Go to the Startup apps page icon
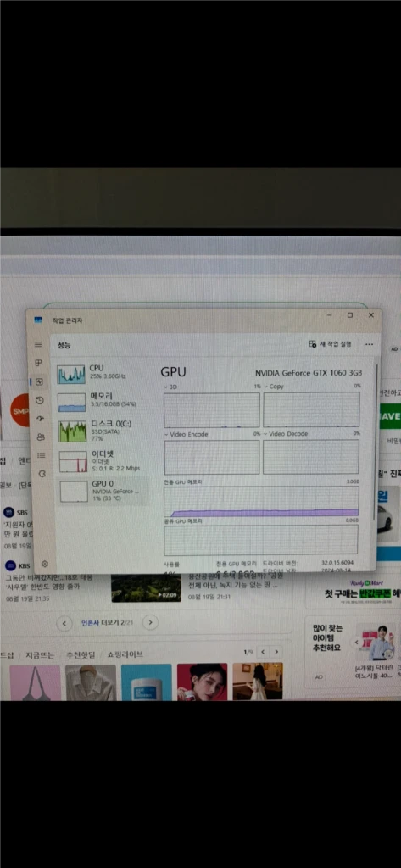Image resolution: width=401 pixels, height=868 pixels. 40,419
